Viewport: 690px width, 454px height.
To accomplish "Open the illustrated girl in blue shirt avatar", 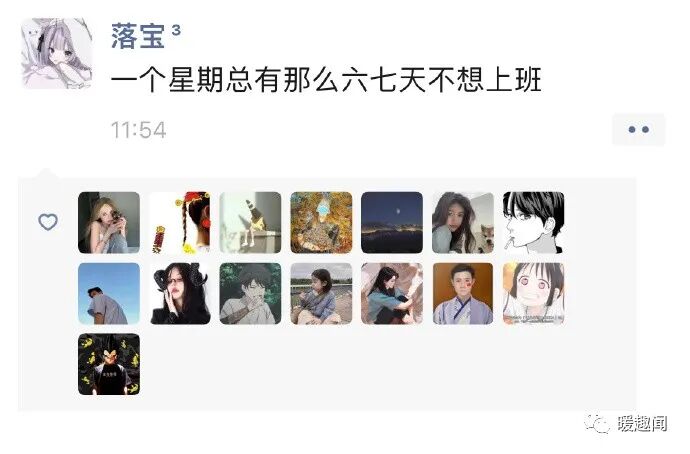I will tap(392, 293).
